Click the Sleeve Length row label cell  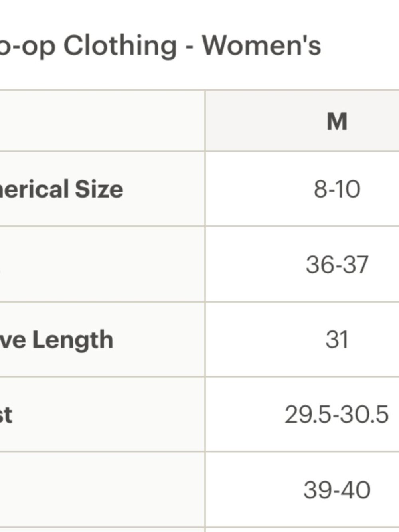tap(102, 340)
